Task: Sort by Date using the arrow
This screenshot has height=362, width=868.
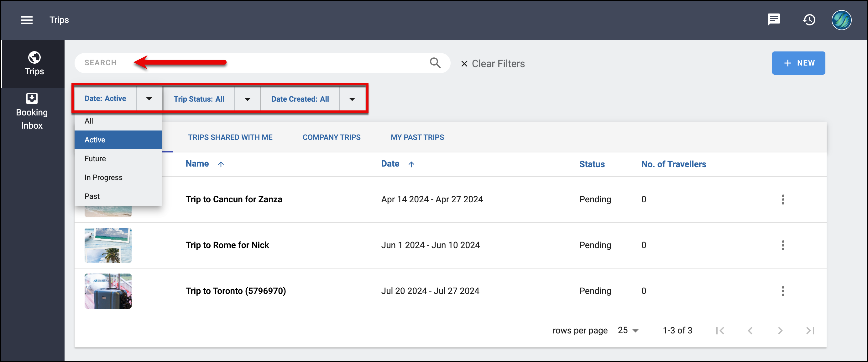Action: coord(411,164)
